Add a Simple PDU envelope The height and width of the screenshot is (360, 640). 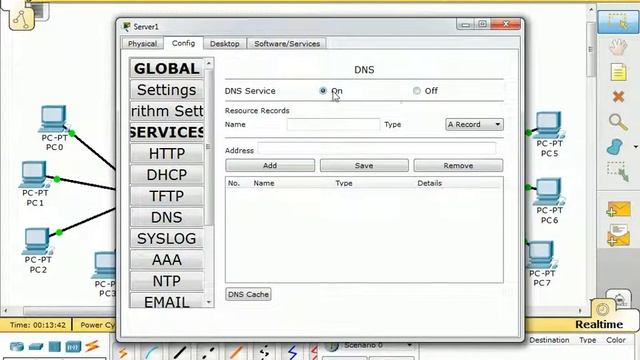point(618,209)
